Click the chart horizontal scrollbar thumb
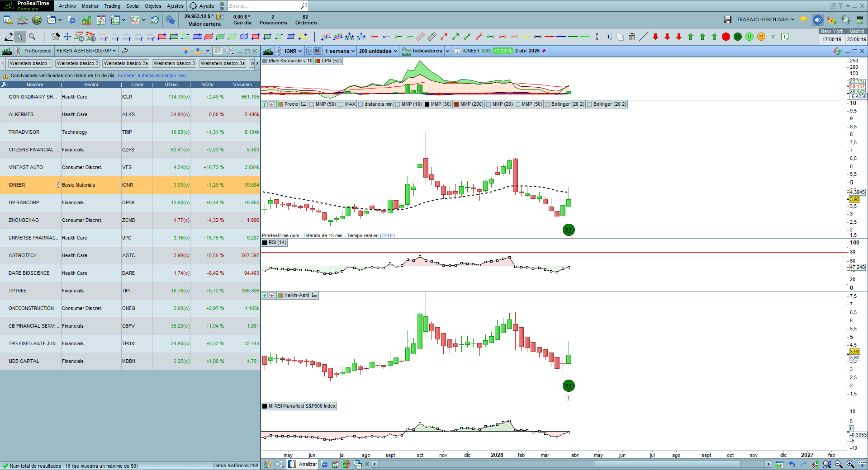868x470 pixels. [x=668, y=464]
